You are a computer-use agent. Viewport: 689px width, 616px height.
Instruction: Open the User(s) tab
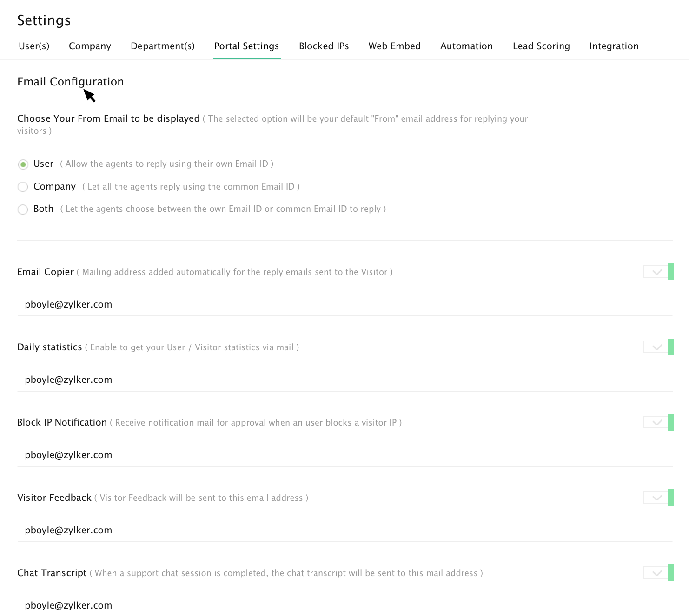[x=34, y=46]
